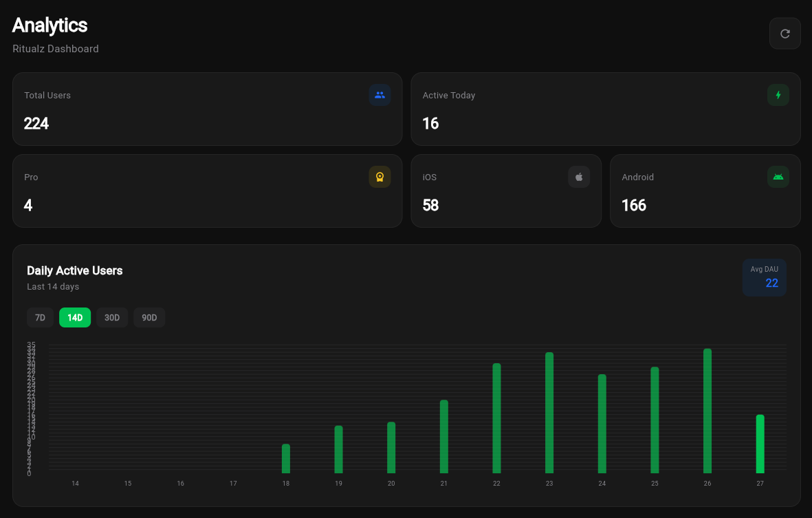The image size is (812, 518).
Task: Click the Android robot icon
Action: coord(778,177)
